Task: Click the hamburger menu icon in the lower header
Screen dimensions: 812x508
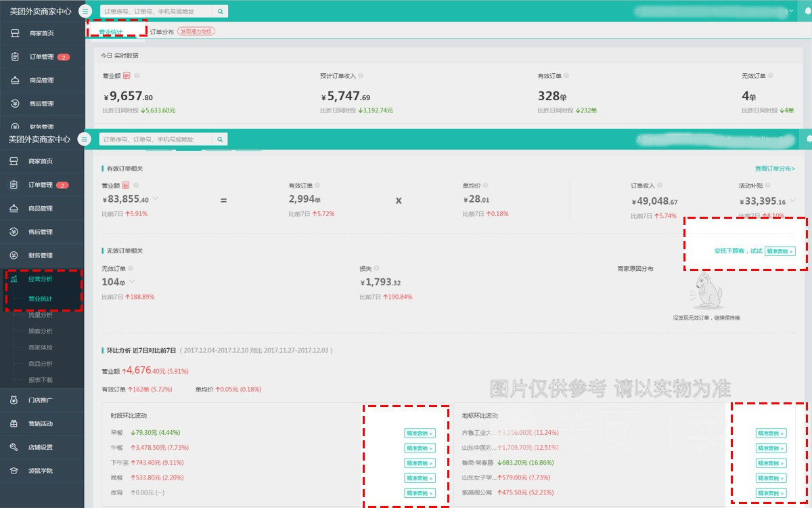Action: 85,139
